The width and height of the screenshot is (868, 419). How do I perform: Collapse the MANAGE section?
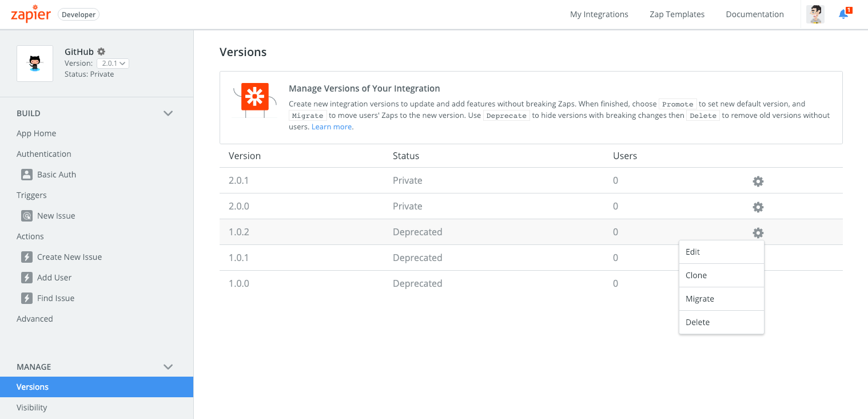(x=168, y=367)
